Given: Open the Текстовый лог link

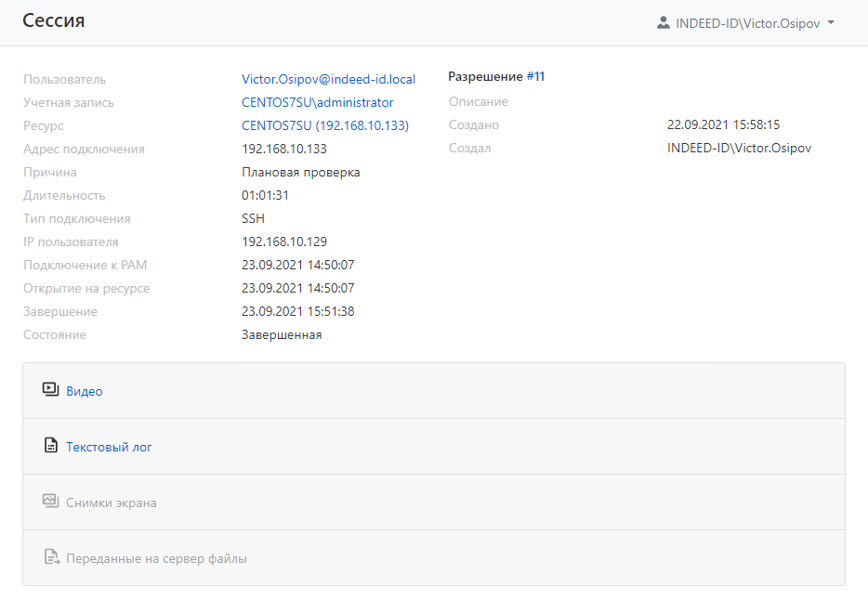Looking at the screenshot, I should [109, 447].
